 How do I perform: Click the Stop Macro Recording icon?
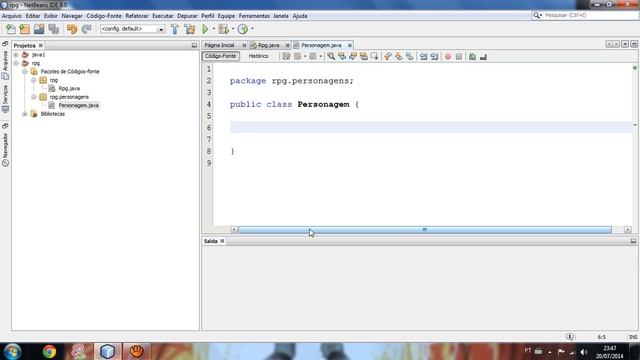(x=459, y=57)
